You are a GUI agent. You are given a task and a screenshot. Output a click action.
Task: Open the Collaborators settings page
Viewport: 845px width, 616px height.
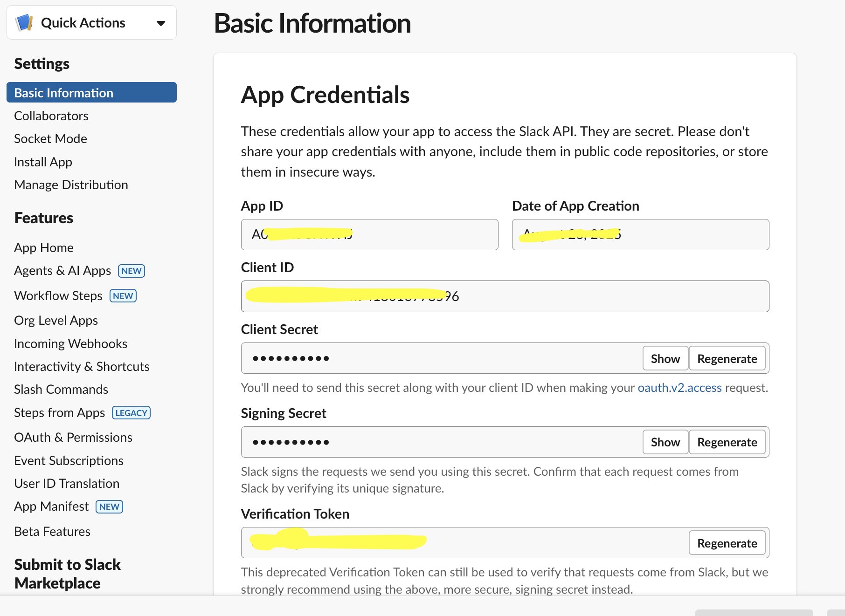(x=51, y=116)
